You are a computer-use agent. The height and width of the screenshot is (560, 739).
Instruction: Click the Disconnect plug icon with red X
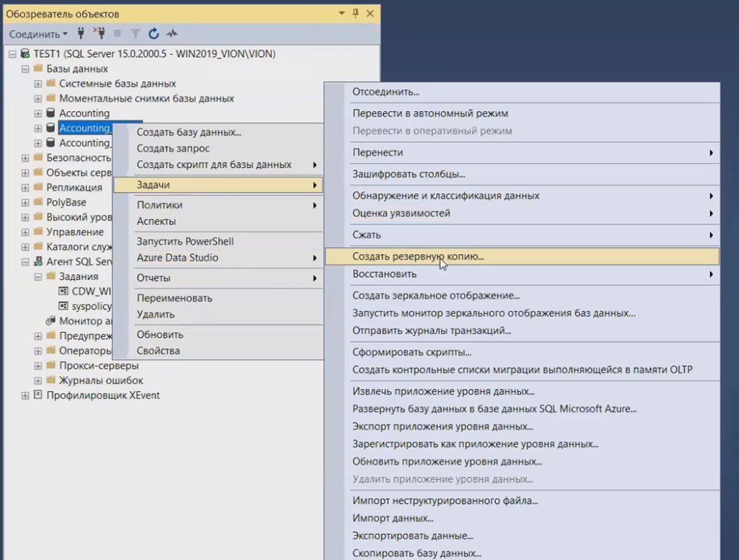(x=100, y=33)
